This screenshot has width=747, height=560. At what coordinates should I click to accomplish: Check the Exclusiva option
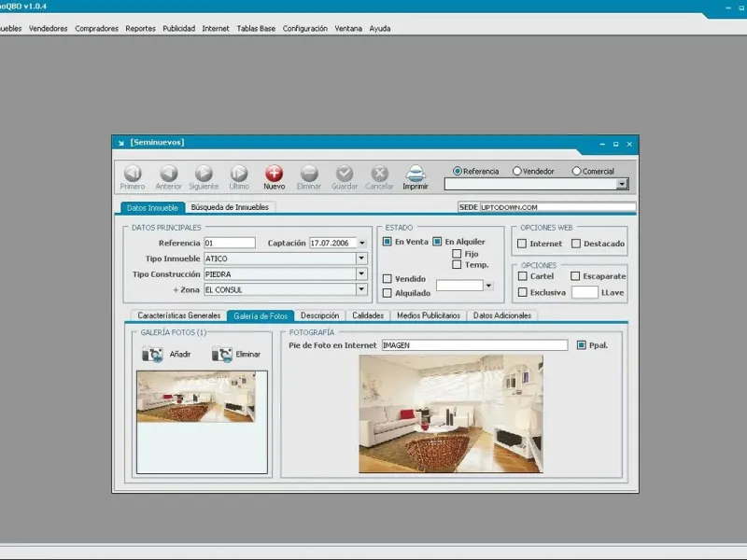click(x=523, y=292)
